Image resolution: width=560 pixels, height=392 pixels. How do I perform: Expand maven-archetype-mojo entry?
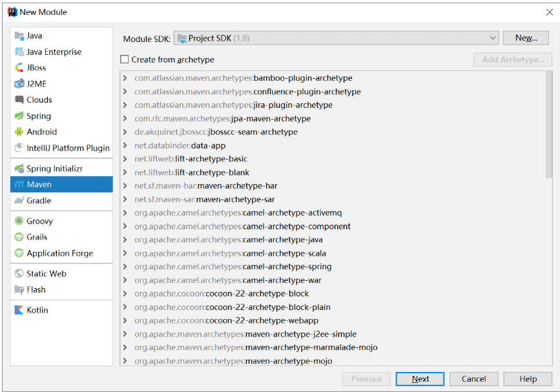125,360
